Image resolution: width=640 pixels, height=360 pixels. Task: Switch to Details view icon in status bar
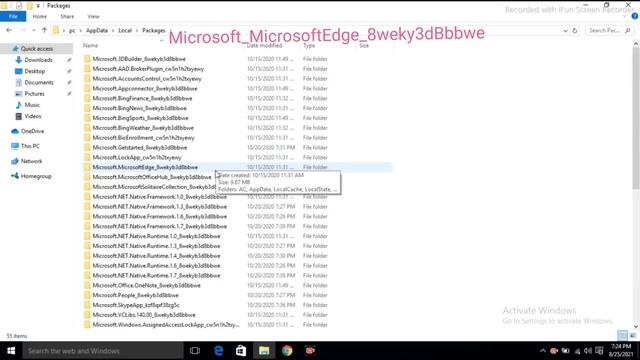622,336
